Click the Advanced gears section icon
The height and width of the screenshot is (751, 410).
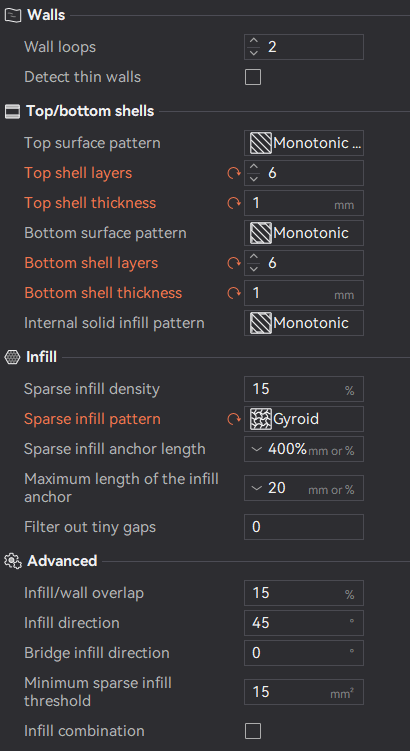[x=12, y=561]
